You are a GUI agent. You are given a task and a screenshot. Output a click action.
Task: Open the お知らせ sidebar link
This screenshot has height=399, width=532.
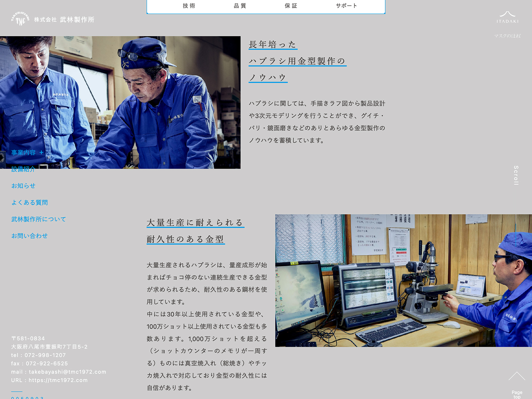coord(23,186)
